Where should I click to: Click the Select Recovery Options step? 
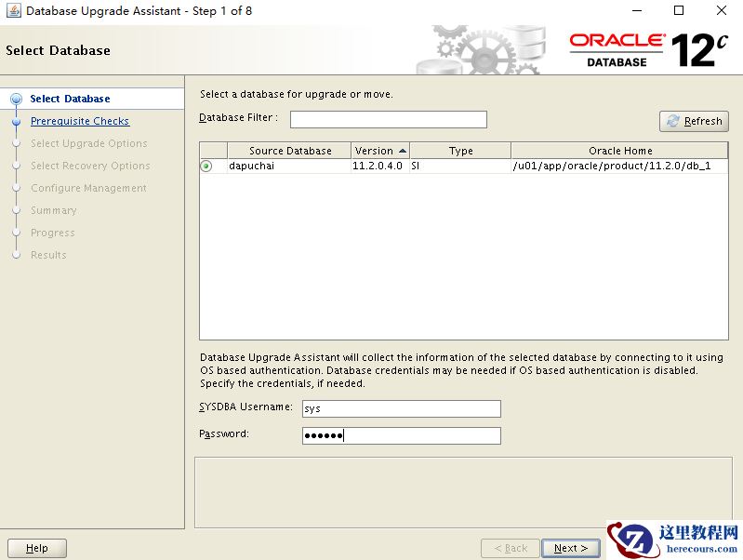(90, 166)
